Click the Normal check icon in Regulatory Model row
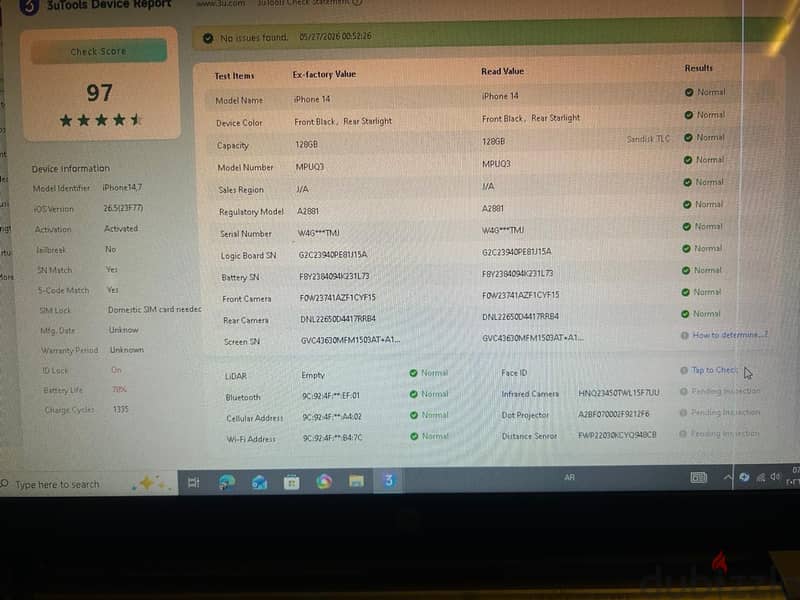This screenshot has height=600, width=800. pos(687,205)
